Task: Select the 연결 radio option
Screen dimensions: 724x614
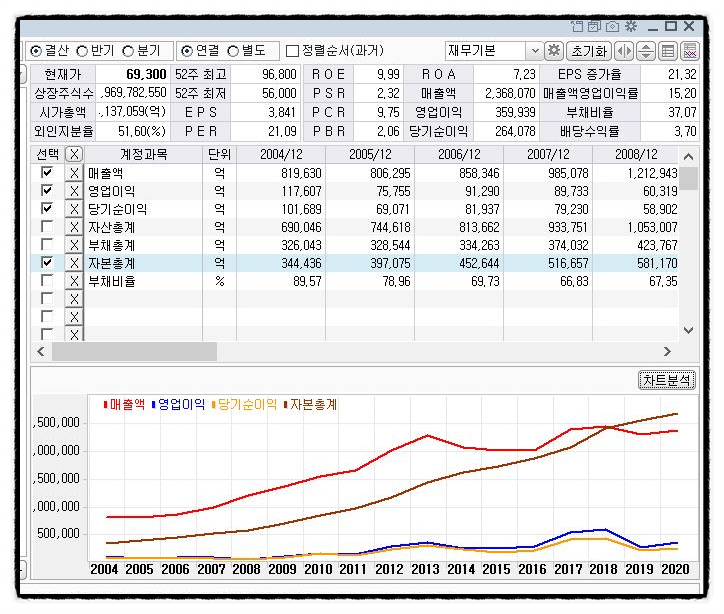Action: point(187,51)
